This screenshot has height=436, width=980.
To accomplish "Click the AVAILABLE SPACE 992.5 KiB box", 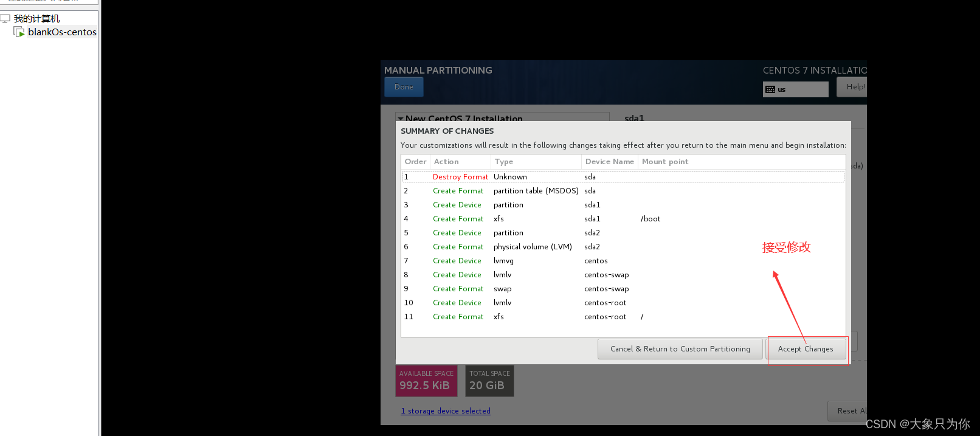I will [426, 381].
